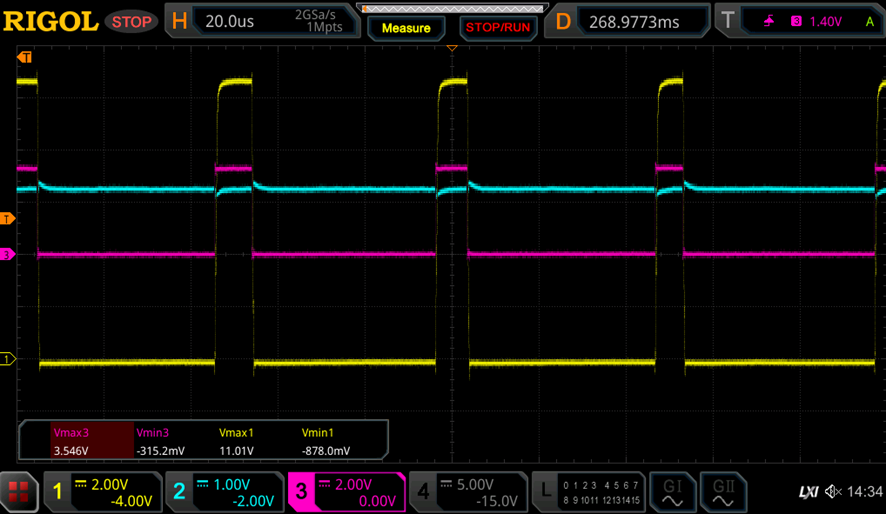886x514 pixels.
Task: Toggle channel 1 yellow 2.00V button
Action: point(104,492)
